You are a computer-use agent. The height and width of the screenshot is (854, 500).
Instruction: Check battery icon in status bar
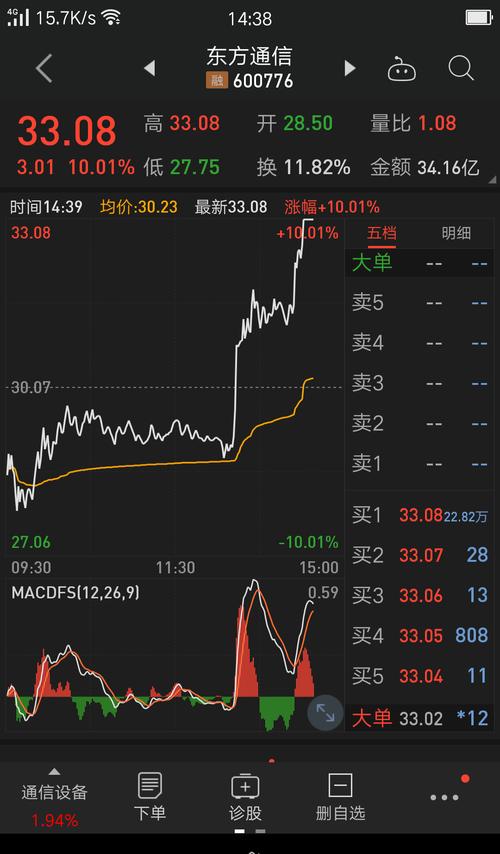click(x=479, y=18)
